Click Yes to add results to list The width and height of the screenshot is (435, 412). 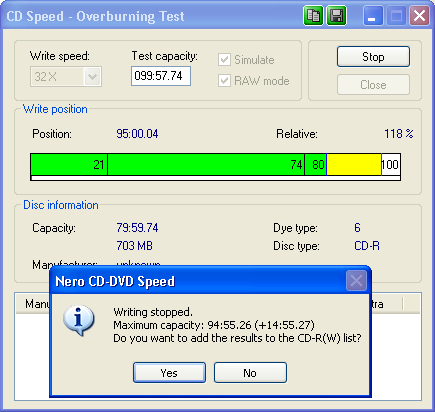point(169,373)
